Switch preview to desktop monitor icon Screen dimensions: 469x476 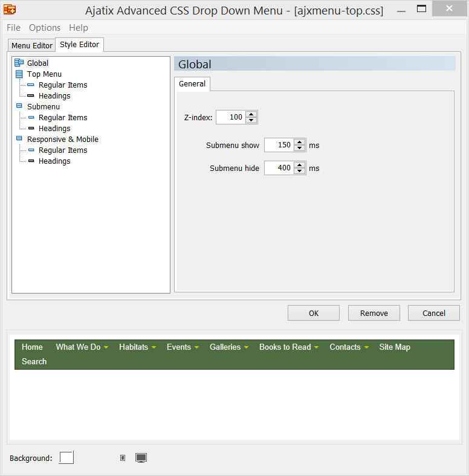(x=141, y=458)
